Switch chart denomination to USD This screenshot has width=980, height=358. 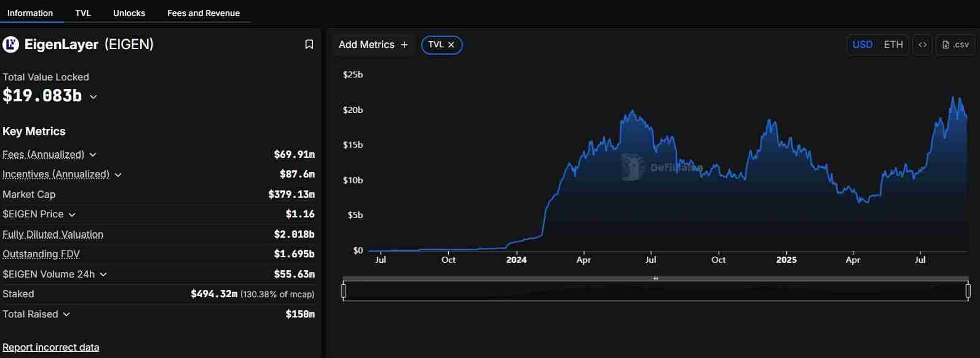point(862,45)
